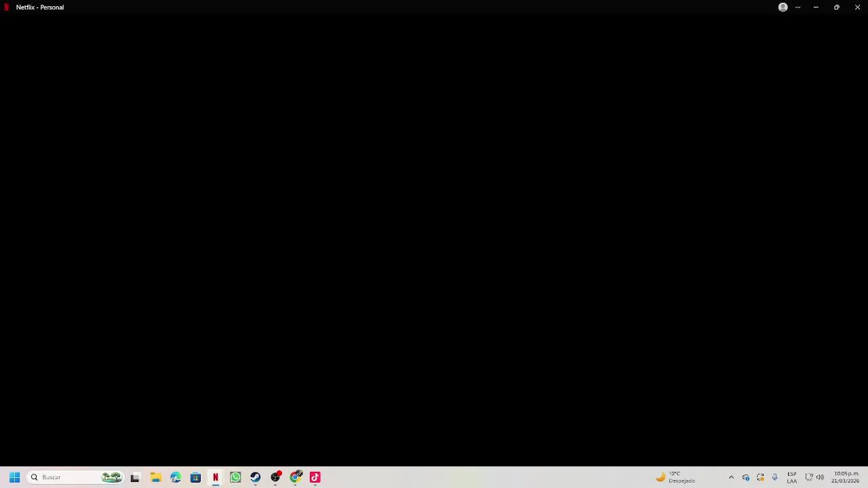This screenshot has width=868, height=488.
Task: Open Google Chrome from the taskbar
Action: click(x=296, y=477)
